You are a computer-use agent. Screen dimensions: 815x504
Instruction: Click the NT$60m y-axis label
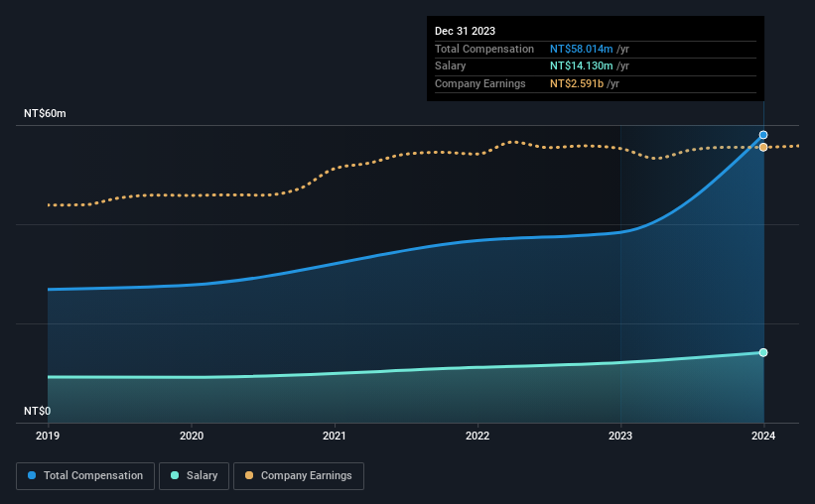coord(45,113)
